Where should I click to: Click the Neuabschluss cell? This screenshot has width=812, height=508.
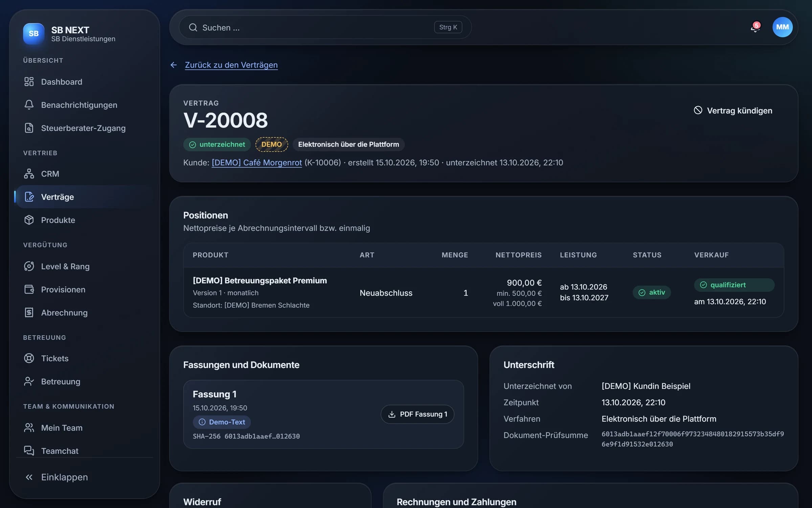pyautogui.click(x=386, y=293)
